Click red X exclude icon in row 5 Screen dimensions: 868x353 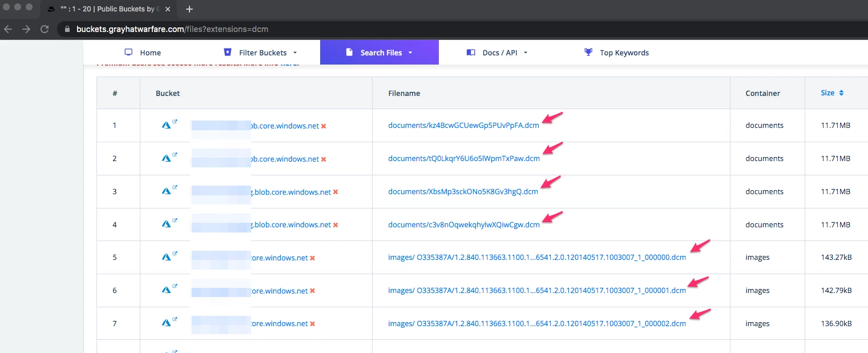[x=312, y=258]
